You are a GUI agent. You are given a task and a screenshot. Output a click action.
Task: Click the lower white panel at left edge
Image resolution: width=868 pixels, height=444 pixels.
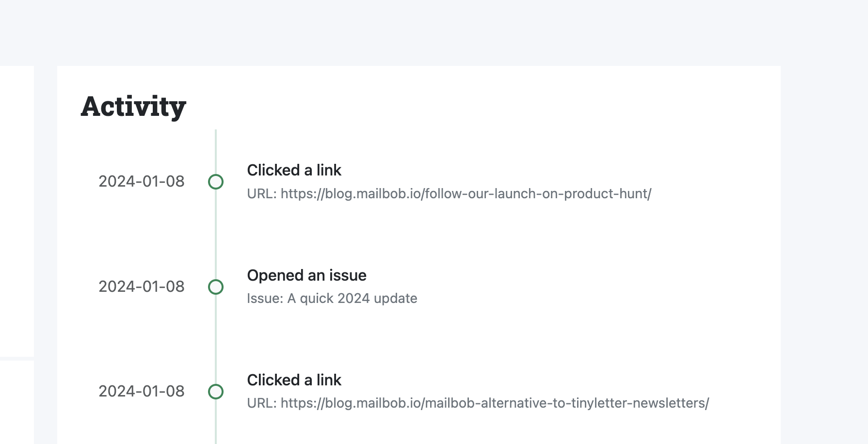[17, 402]
